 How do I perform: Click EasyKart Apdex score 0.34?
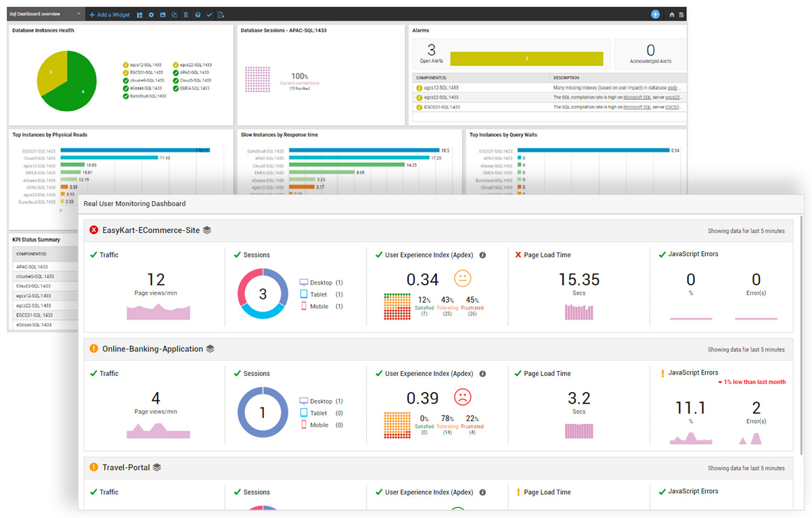(422, 280)
